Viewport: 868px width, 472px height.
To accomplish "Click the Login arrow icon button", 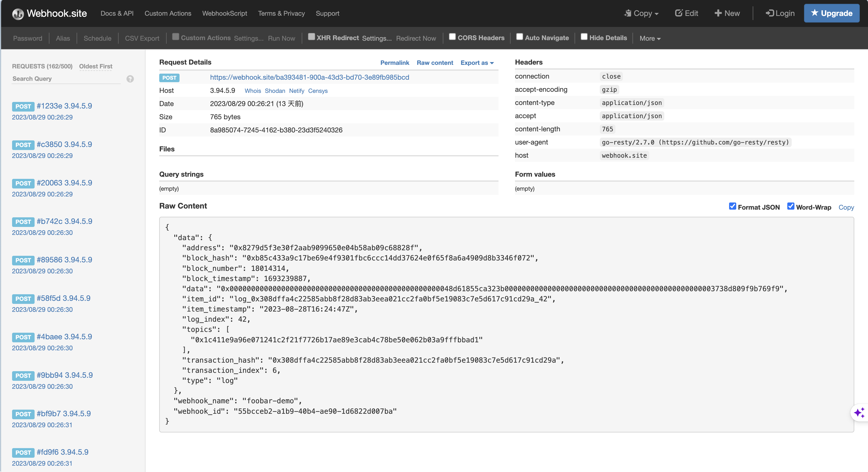I will tap(780, 13).
